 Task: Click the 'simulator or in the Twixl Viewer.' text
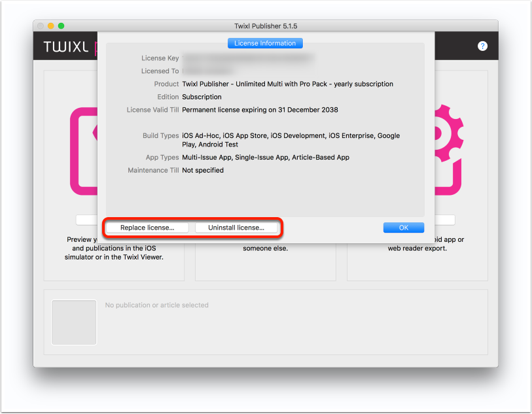[114, 257]
